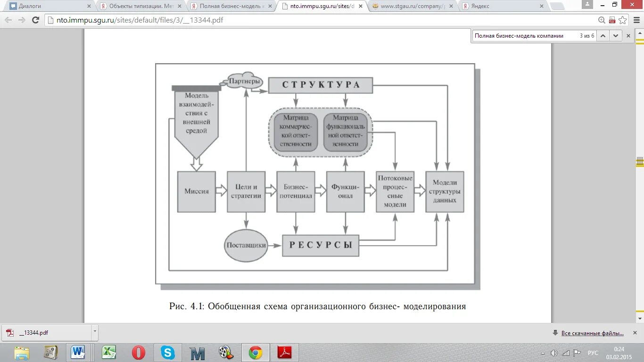Select the nto.immpu.sgu.ru/sites tab
Viewport: 644px width, 362px height.
(322, 6)
